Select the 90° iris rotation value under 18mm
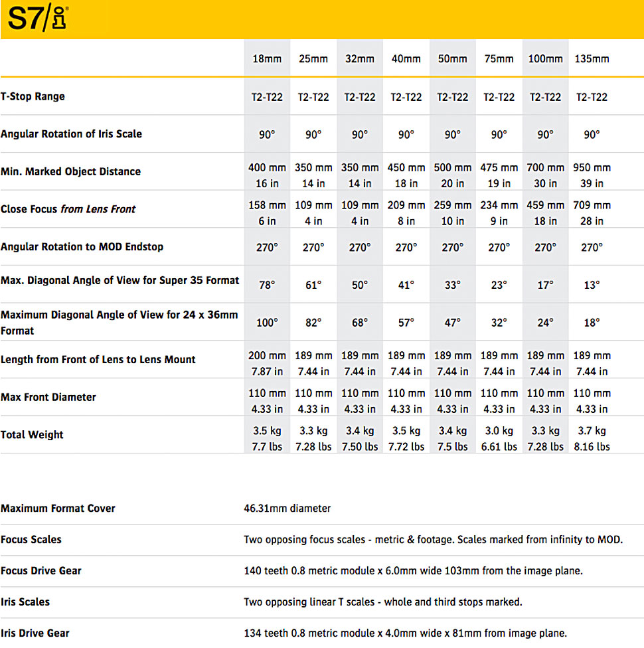Screen dimensions: 644x648 pos(267,135)
